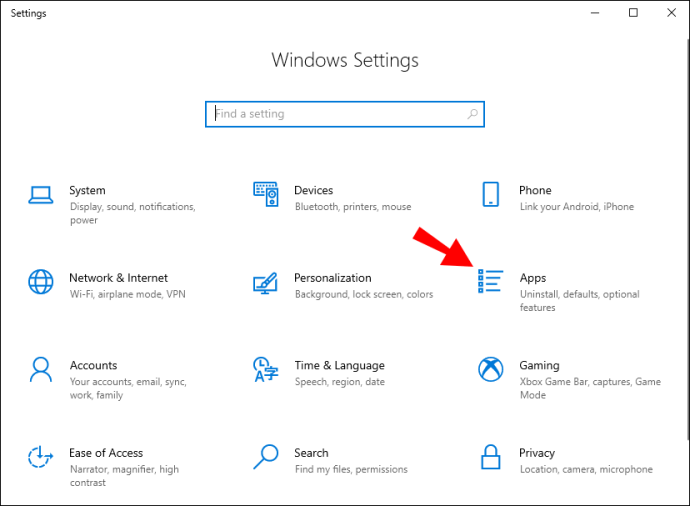Focus the 'Find a setting' search box
The image size is (690, 506).
[x=345, y=114]
